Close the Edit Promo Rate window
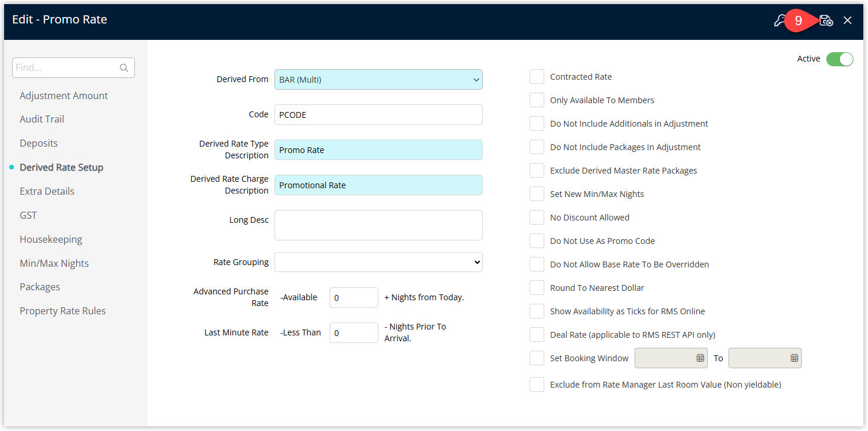868x431 pixels. coord(847,21)
